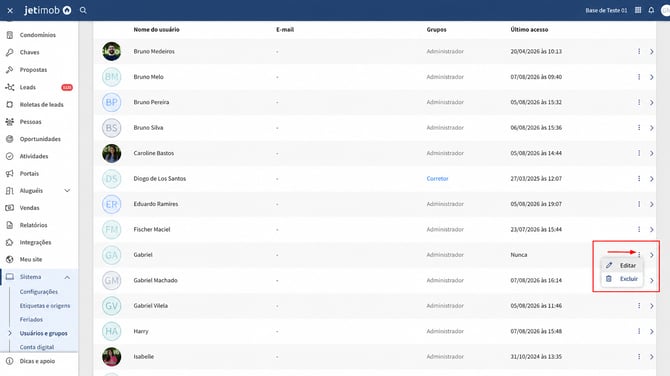Screen dimensions: 670x376
Task: Open options menu for Isabelle
Action: pyautogui.click(x=639, y=357)
